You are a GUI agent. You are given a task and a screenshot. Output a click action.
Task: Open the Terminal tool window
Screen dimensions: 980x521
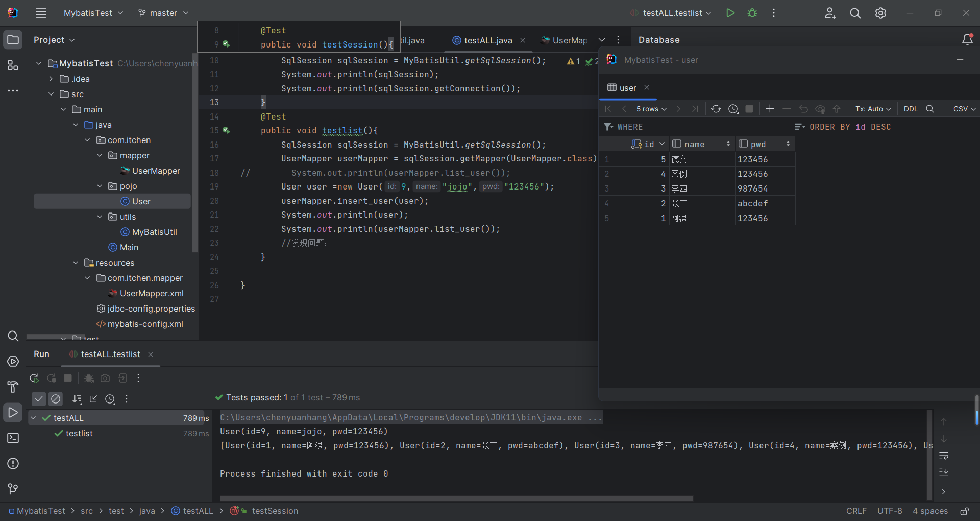point(13,438)
